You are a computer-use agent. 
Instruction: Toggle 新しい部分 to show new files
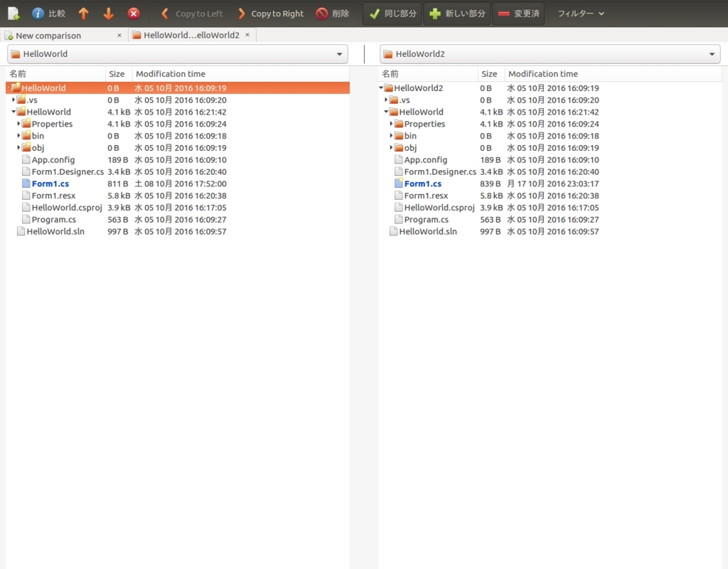click(456, 13)
